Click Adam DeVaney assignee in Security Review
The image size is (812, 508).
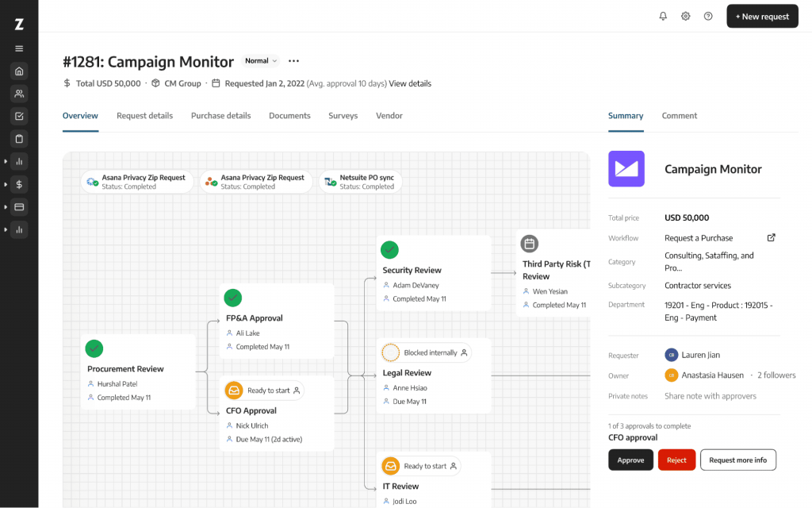tap(416, 285)
